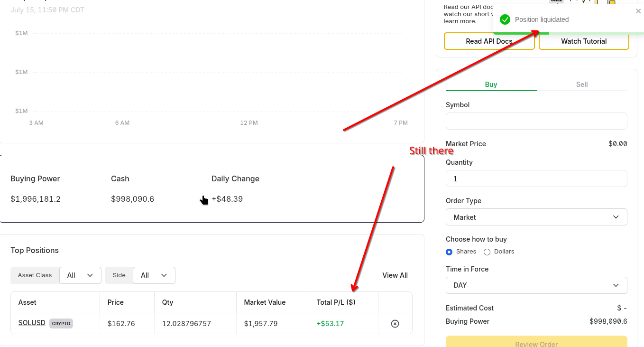
Task: Open the Side filter dropdown
Action: point(154,275)
